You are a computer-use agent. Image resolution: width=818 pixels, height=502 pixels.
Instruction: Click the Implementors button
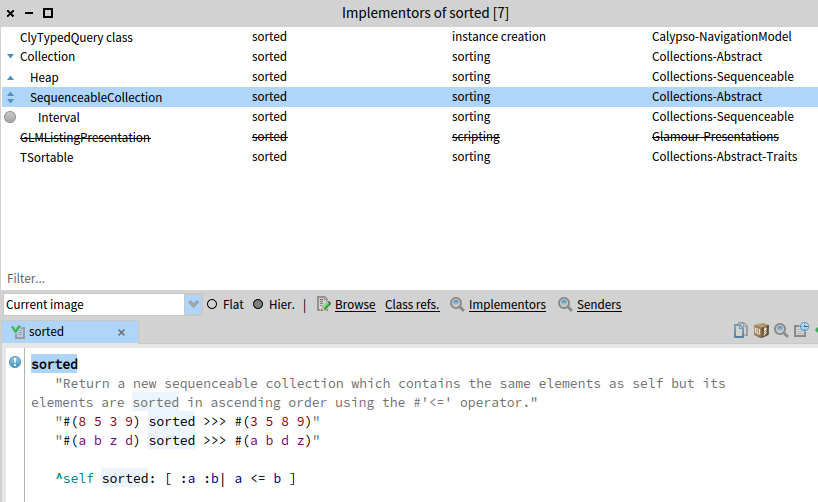[x=507, y=305]
